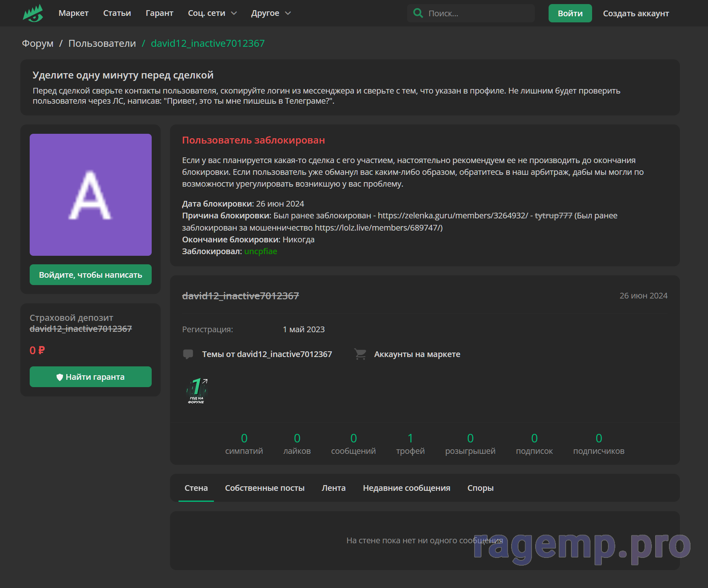This screenshot has width=708, height=588.
Task: Switch to the Собственные посты tab
Action: pos(264,488)
